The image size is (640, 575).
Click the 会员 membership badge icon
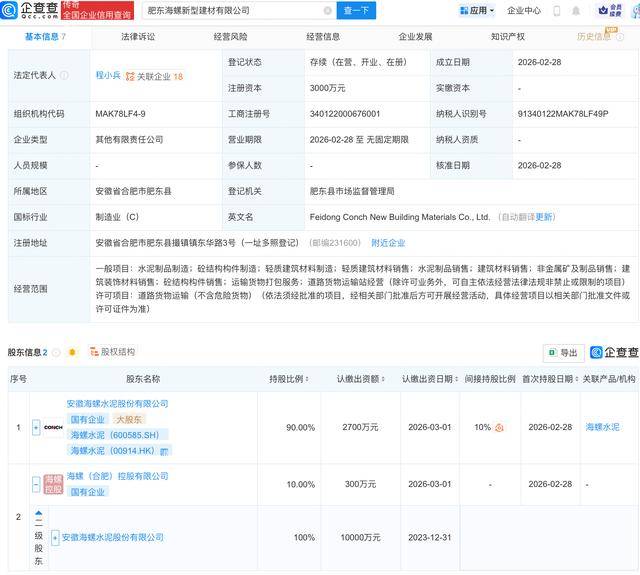click(612, 11)
